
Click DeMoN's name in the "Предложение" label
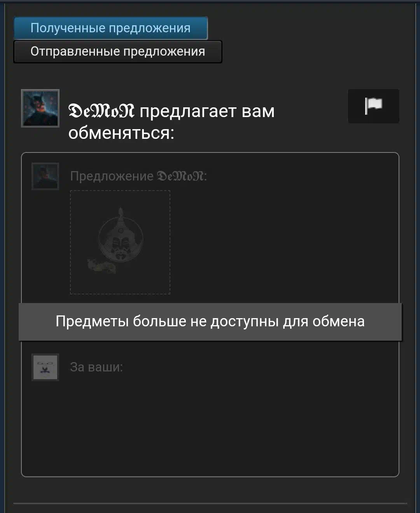click(180, 176)
